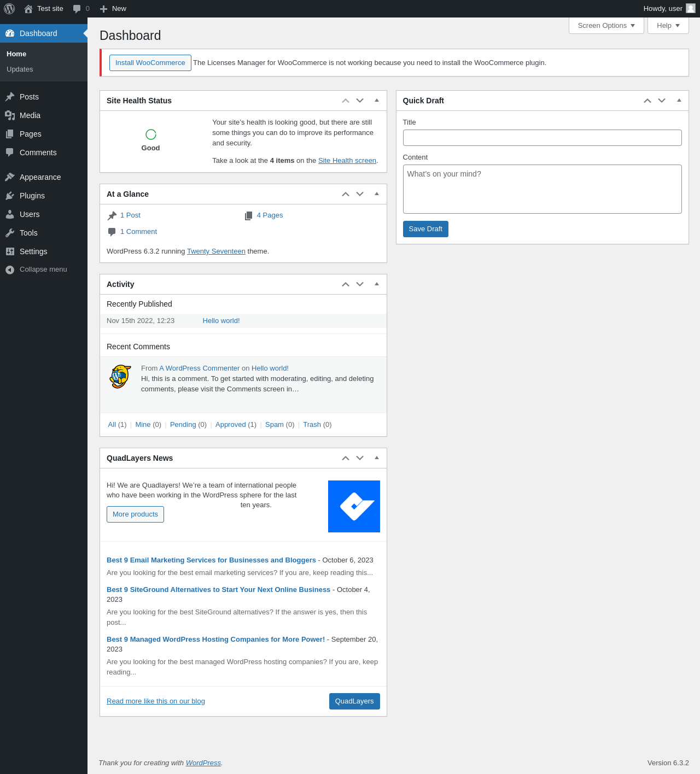Click the Pages icon in sidebar

10,134
